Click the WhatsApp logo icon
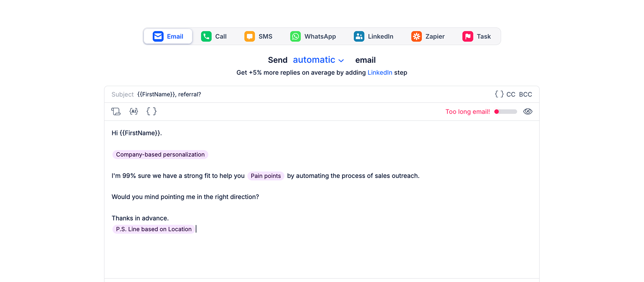The height and width of the screenshot is (282, 644). (295, 37)
